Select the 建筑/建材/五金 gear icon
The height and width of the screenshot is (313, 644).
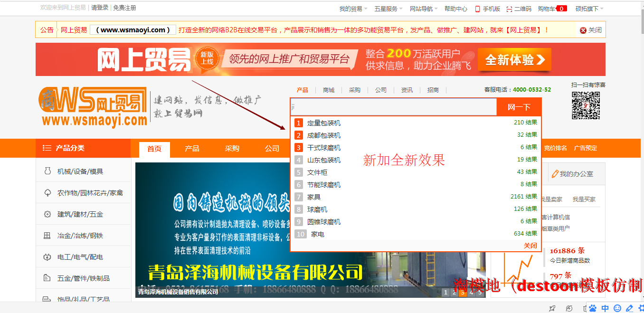point(47,214)
